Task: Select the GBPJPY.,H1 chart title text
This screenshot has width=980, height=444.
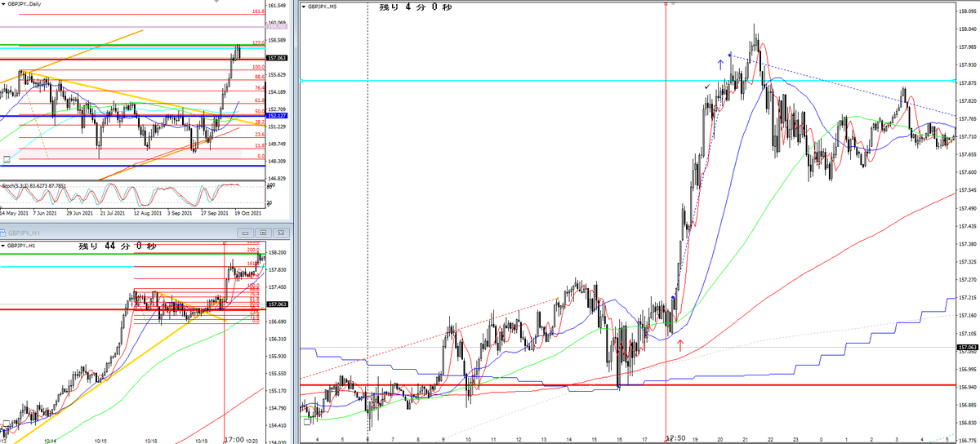Action: 20,246
